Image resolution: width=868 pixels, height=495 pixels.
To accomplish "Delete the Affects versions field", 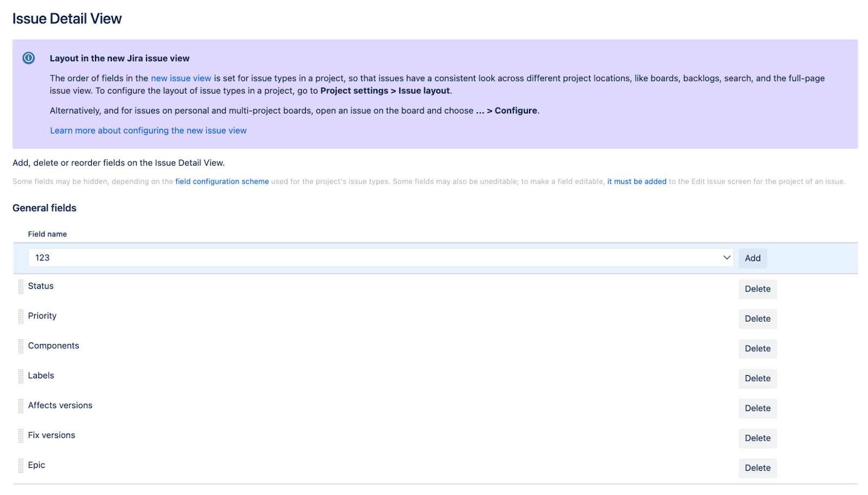I will [x=757, y=409].
